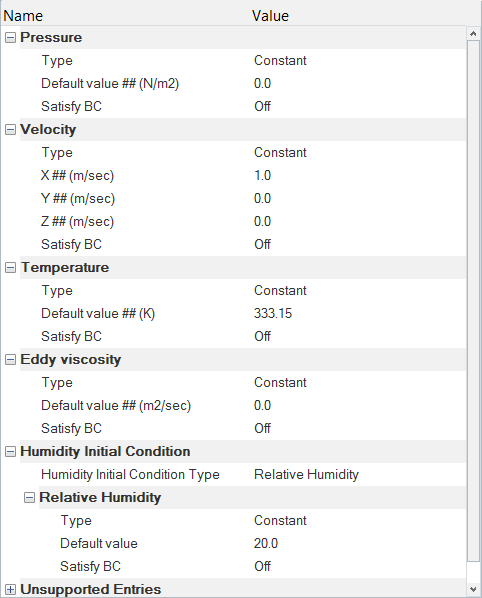This screenshot has width=482, height=598.
Task: Click the 'X ## (m/sec)' label
Action: [77, 175]
